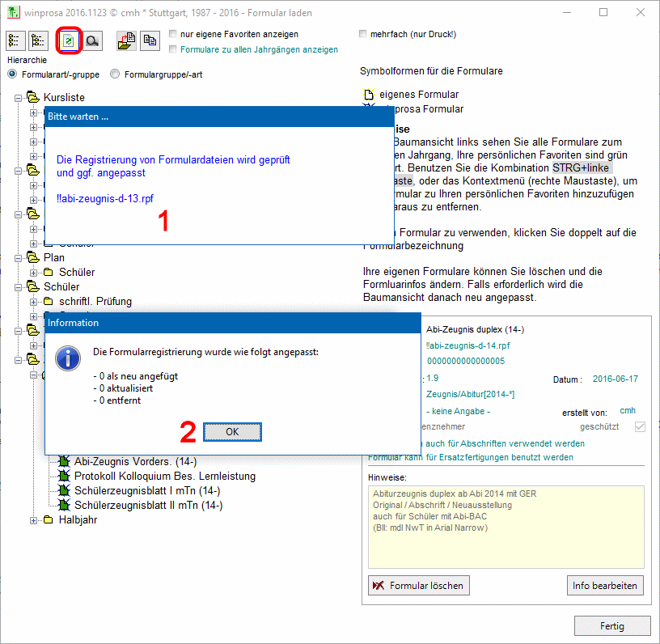Click the open folder import form icon
Screen dimensions: 660x644
tap(126, 41)
